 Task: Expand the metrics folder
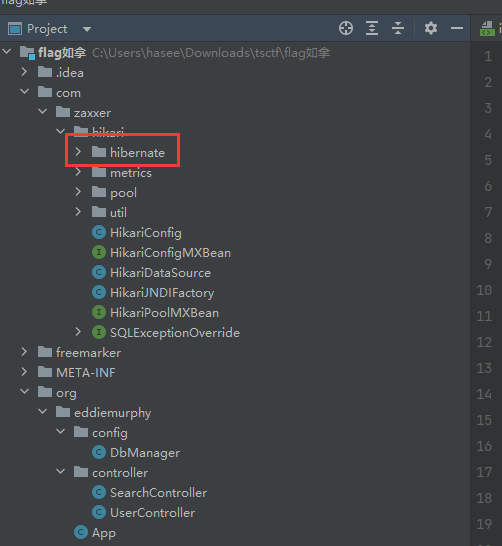click(78, 172)
